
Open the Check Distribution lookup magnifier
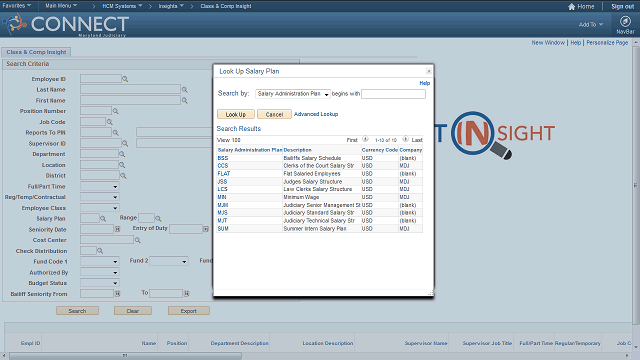point(100,251)
